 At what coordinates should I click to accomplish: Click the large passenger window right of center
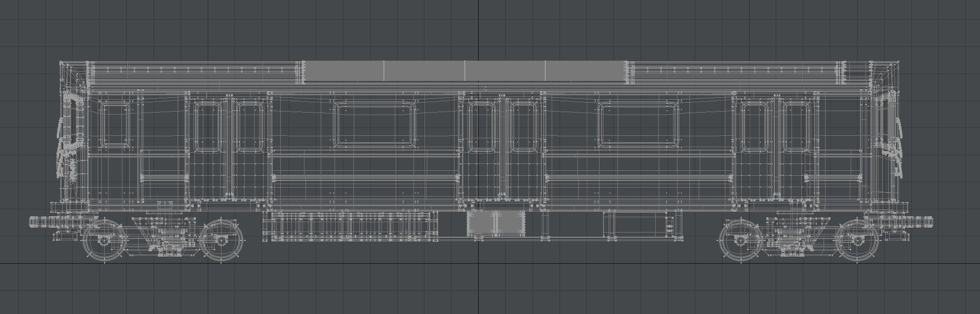click(x=639, y=124)
